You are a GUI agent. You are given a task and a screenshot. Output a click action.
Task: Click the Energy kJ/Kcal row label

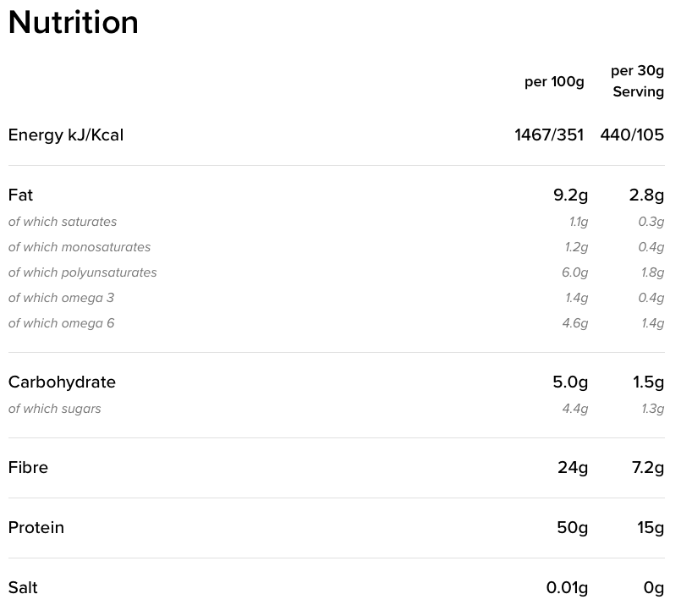66,135
